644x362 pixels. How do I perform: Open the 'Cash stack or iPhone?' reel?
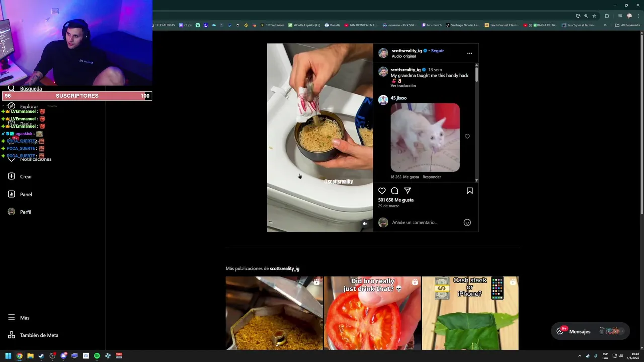[470, 313]
